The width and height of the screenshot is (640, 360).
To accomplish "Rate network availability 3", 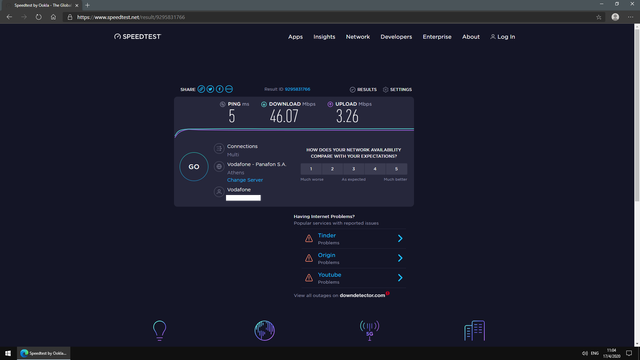I will click(x=353, y=169).
